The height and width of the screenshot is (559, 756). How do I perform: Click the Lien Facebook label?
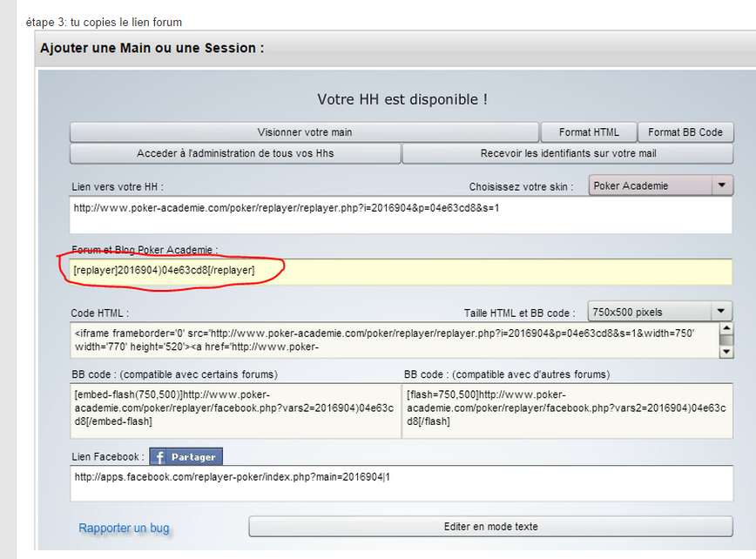pos(108,457)
